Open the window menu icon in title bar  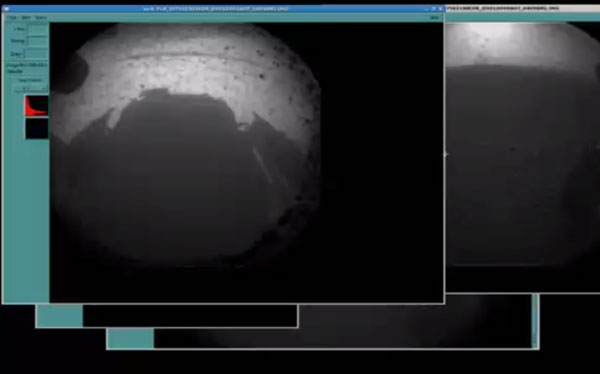click(x=7, y=8)
